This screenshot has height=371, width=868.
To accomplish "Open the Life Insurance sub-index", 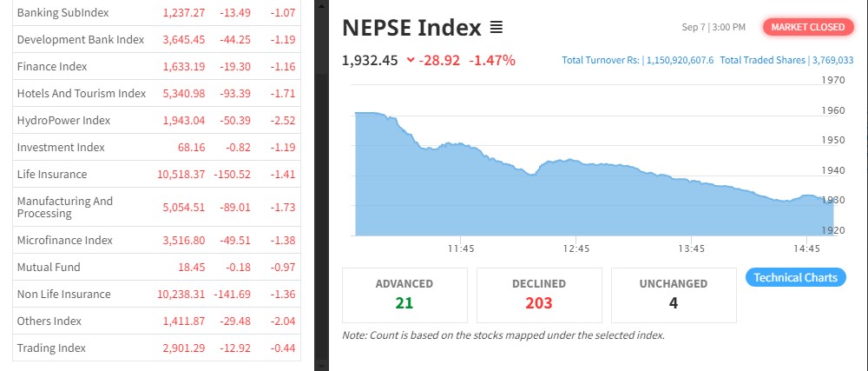I will 52,175.
